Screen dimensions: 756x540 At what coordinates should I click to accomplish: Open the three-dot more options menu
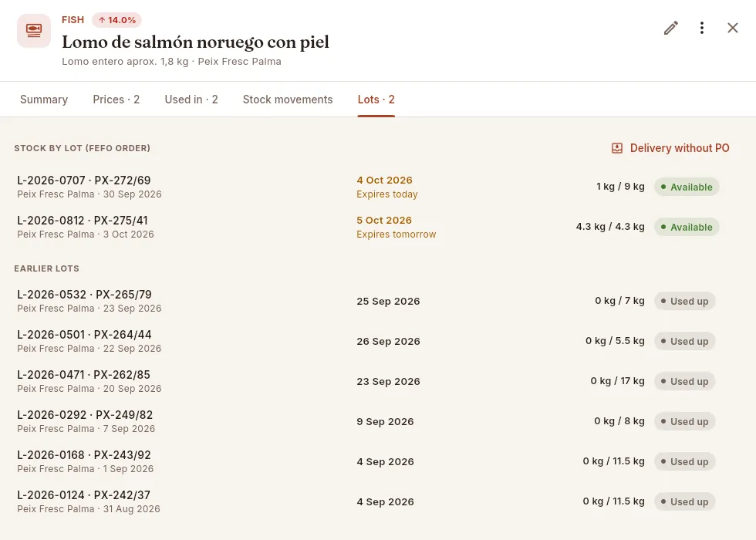pyautogui.click(x=701, y=28)
